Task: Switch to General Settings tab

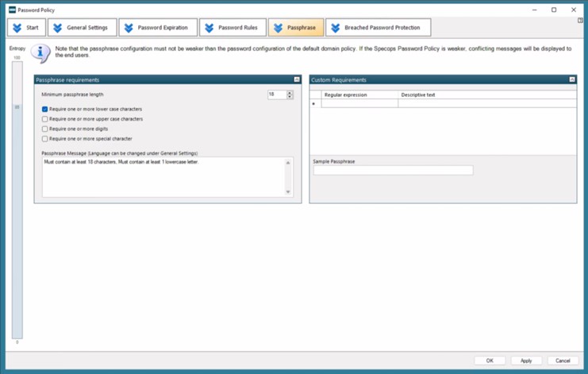Action: tap(82, 27)
